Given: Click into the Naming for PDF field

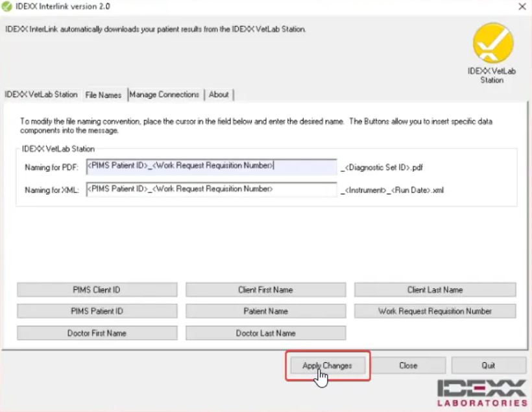Looking at the screenshot, I should point(212,167).
